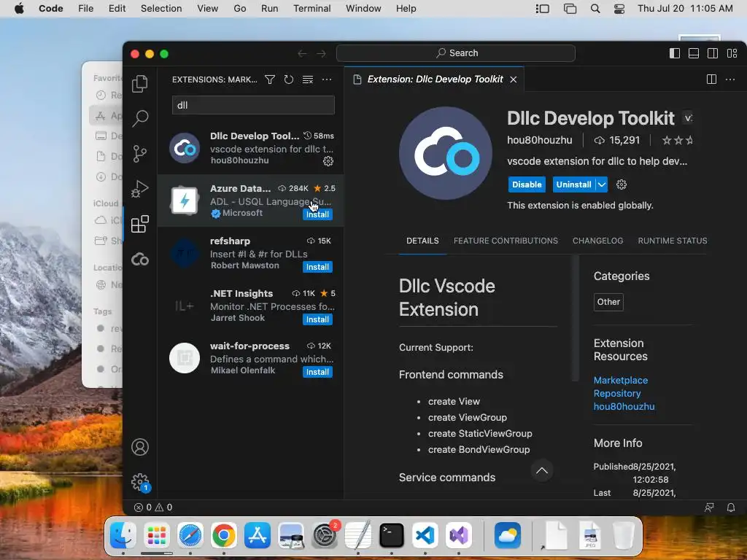Focus the extensions search box containing dll
This screenshot has width=747, height=560.
pos(253,105)
